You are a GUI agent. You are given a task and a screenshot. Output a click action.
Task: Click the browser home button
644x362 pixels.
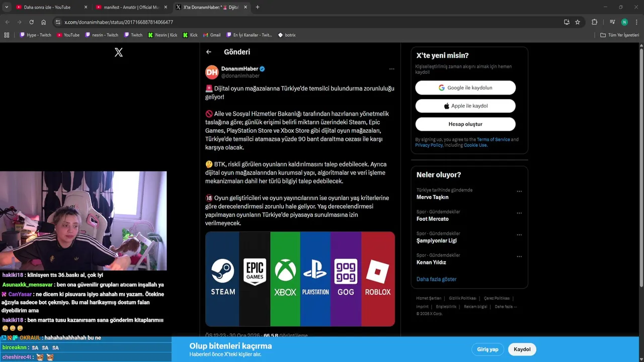click(x=44, y=22)
